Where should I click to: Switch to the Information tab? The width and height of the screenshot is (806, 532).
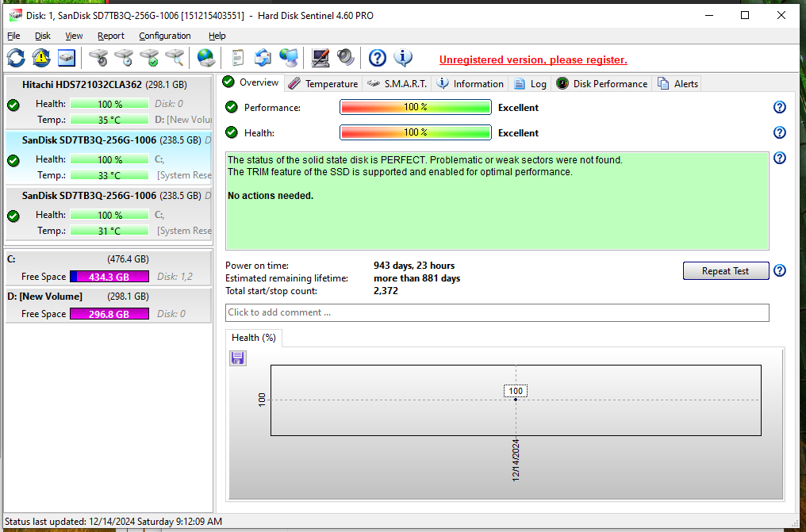pos(470,84)
